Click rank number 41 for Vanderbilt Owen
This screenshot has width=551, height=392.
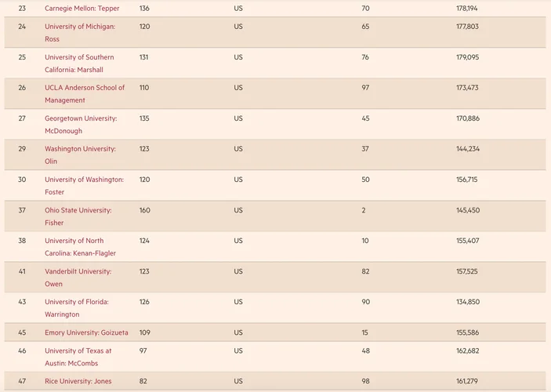(x=22, y=271)
